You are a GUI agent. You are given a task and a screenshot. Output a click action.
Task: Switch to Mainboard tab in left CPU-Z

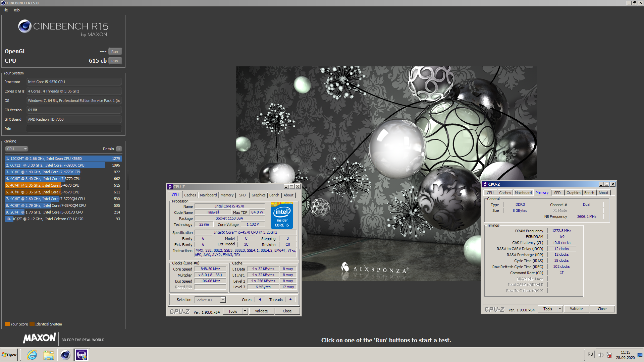[x=208, y=195]
